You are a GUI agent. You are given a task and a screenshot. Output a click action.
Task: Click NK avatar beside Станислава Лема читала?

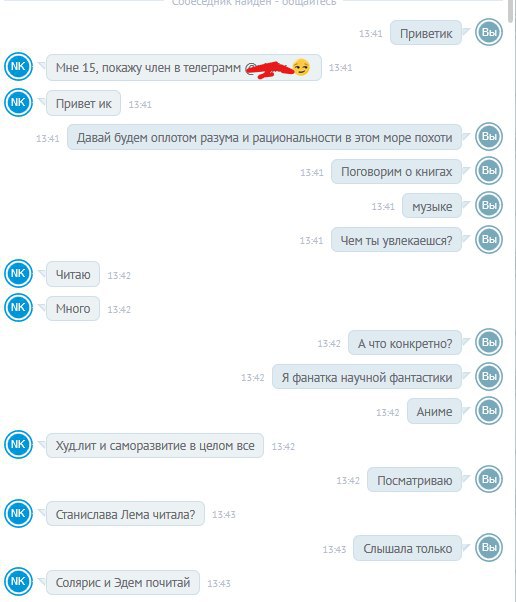pos(18,513)
